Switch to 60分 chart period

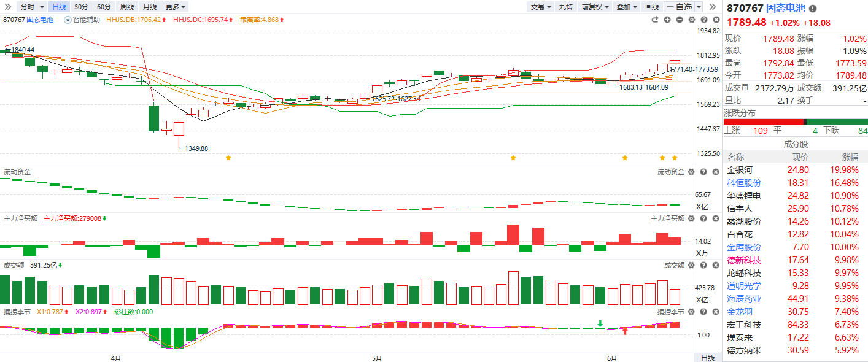(x=104, y=7)
